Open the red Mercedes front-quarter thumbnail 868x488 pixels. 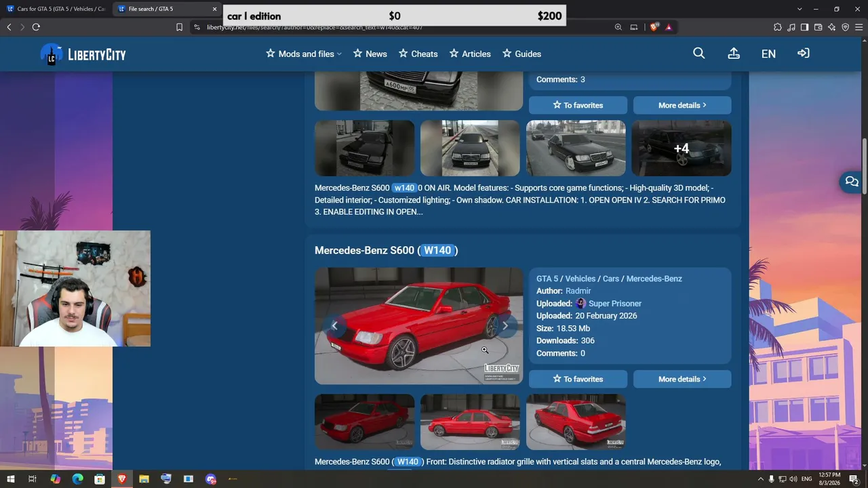pyautogui.click(x=364, y=422)
